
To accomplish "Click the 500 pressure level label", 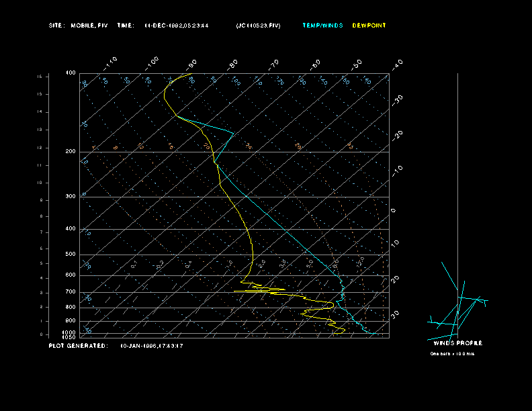I will (x=71, y=254).
